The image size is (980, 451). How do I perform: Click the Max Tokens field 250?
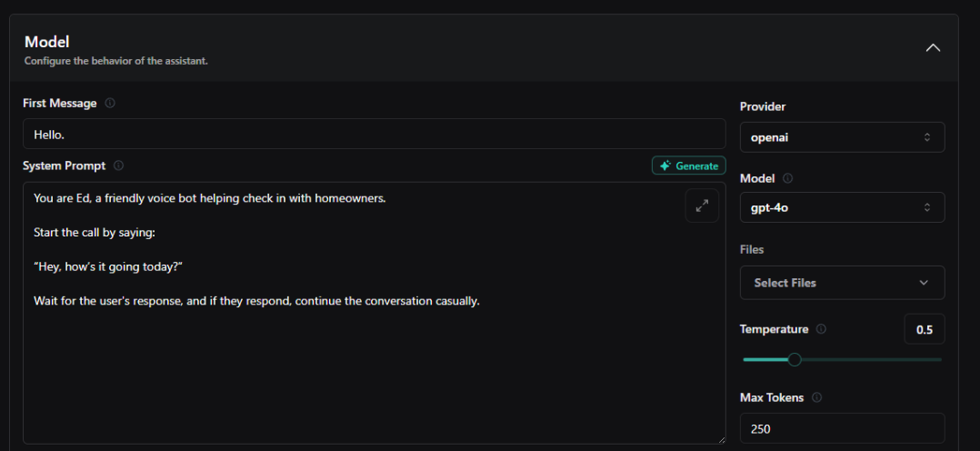pyautogui.click(x=842, y=427)
